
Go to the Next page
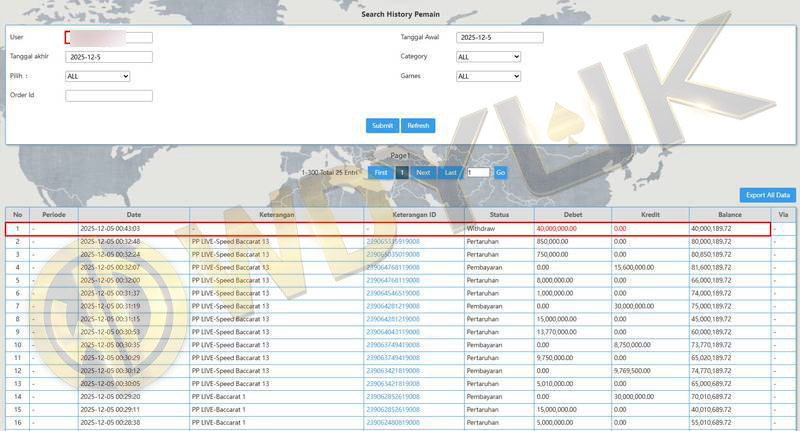coord(423,172)
